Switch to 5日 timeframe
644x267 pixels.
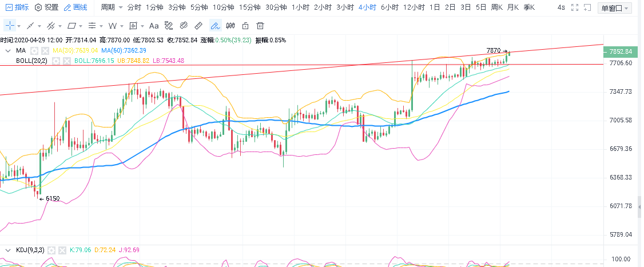481,7
